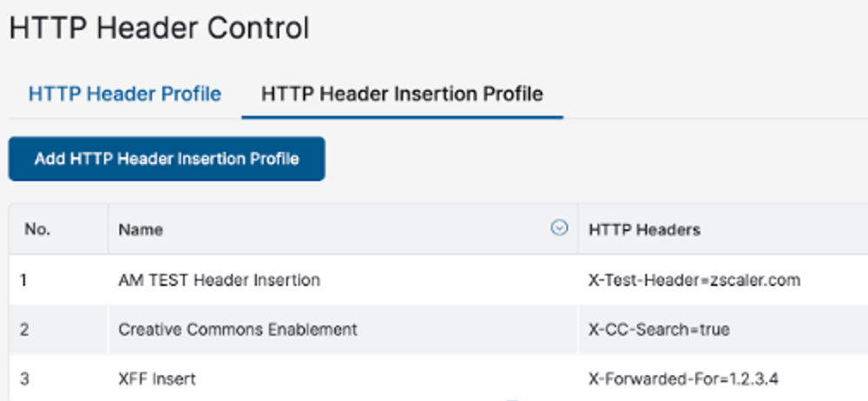
Task: Click the X-Test-Header=zscaler.com header value
Action: (x=694, y=280)
